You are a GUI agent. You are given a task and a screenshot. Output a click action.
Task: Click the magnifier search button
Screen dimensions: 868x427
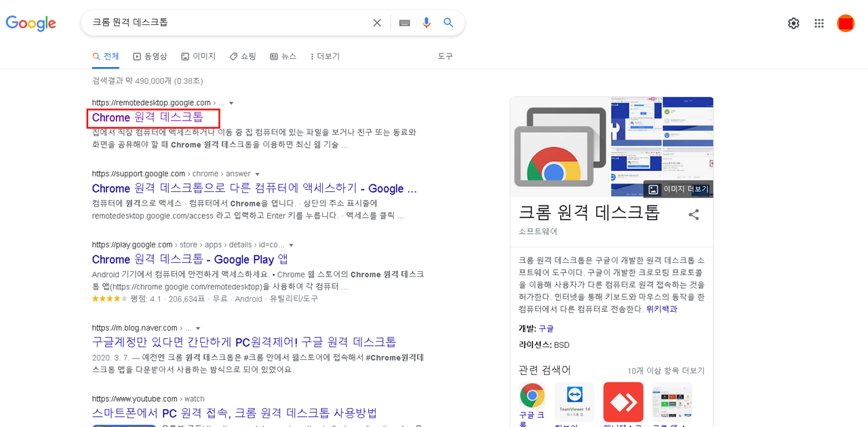tap(448, 23)
